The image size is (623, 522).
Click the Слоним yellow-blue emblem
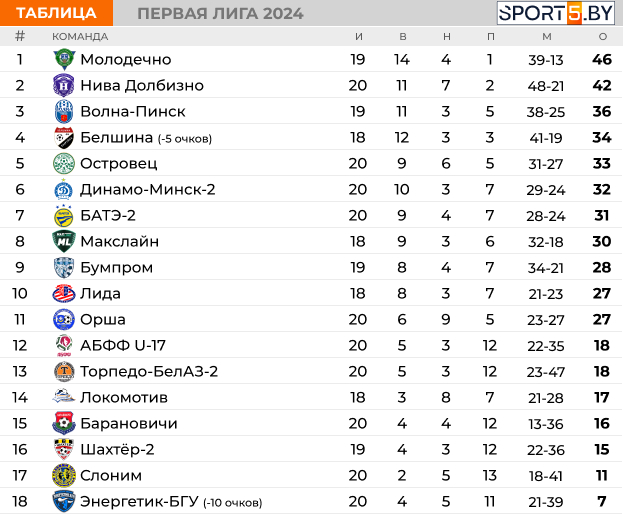tap(64, 476)
